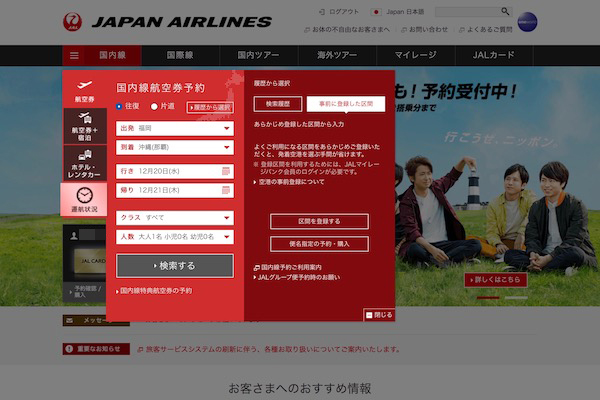Select the ホテル・レンタカー icon tab
This screenshot has height=400, width=600.
(85, 163)
